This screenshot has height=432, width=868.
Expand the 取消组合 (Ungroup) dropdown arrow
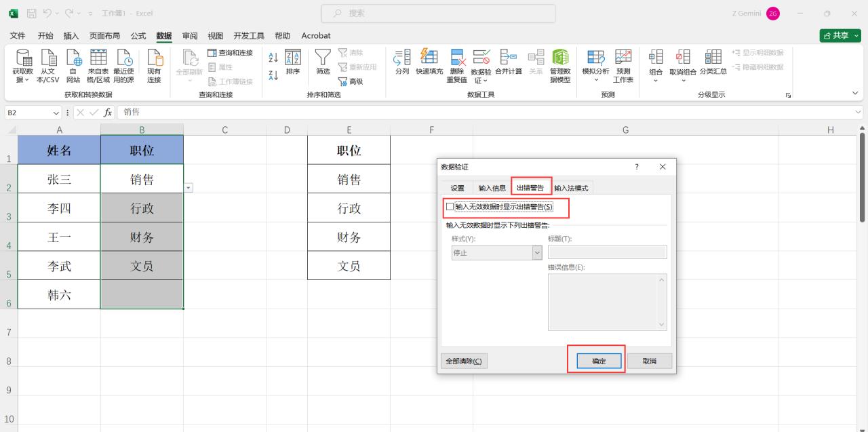point(683,80)
